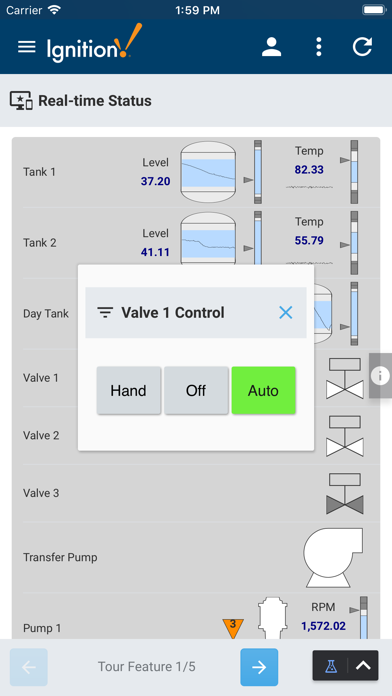Viewport: 392px width, 696px height.
Task: Click the Tank 1 level trend graphic
Action: (207, 171)
